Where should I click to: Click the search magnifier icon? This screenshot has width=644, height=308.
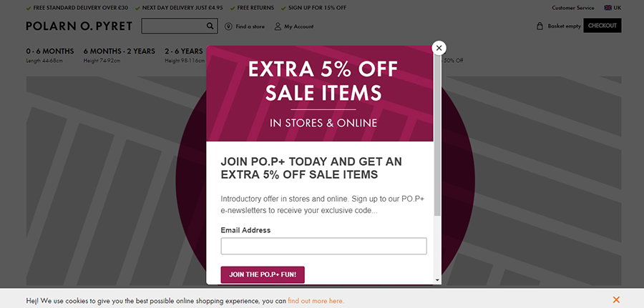(x=210, y=26)
